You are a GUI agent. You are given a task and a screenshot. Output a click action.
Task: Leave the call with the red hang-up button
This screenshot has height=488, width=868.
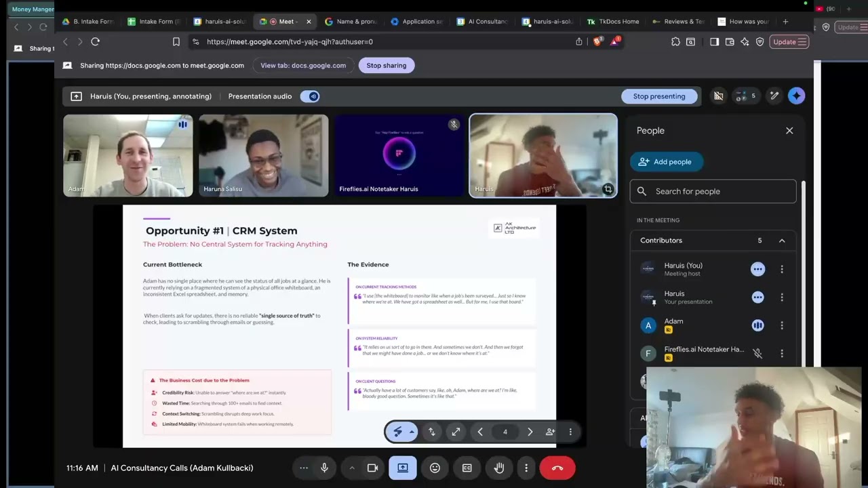coord(557,468)
